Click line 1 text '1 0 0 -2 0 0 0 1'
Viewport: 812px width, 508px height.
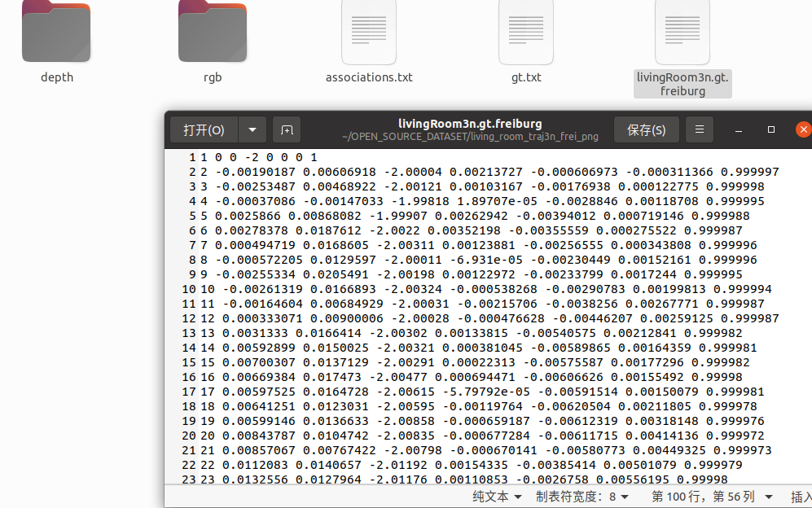(x=259, y=157)
